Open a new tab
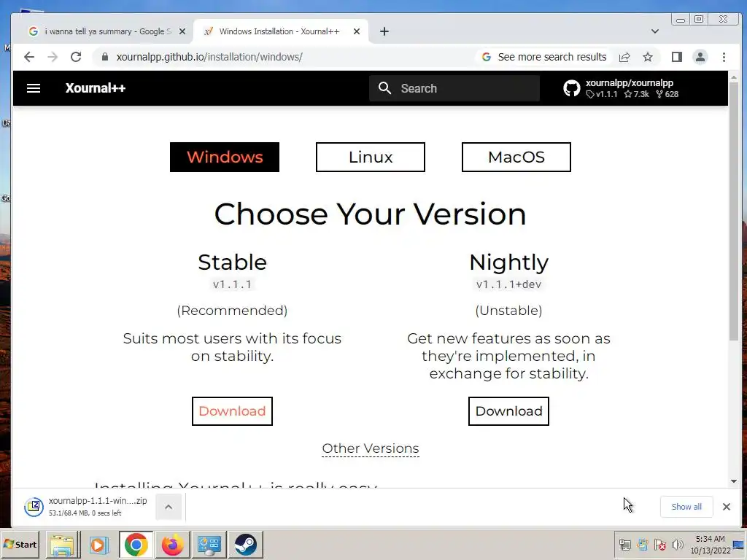Viewport: 747px width, 560px height. (x=384, y=31)
